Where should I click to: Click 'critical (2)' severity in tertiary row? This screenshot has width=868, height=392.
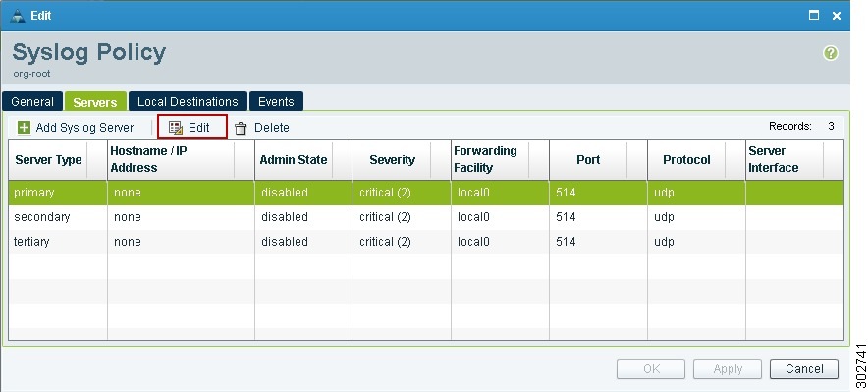tap(385, 242)
